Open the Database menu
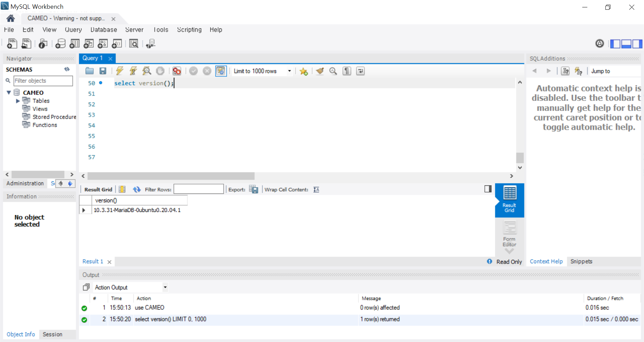Viewport: 644px width, 342px height. coord(104,30)
